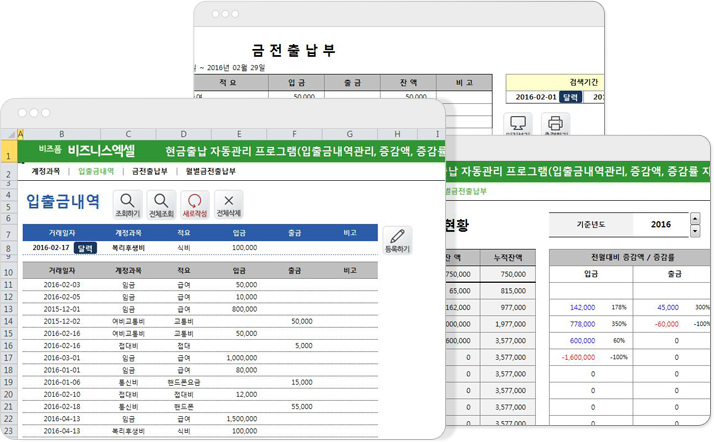Select column B header
This screenshot has height=442, width=714.
point(61,134)
